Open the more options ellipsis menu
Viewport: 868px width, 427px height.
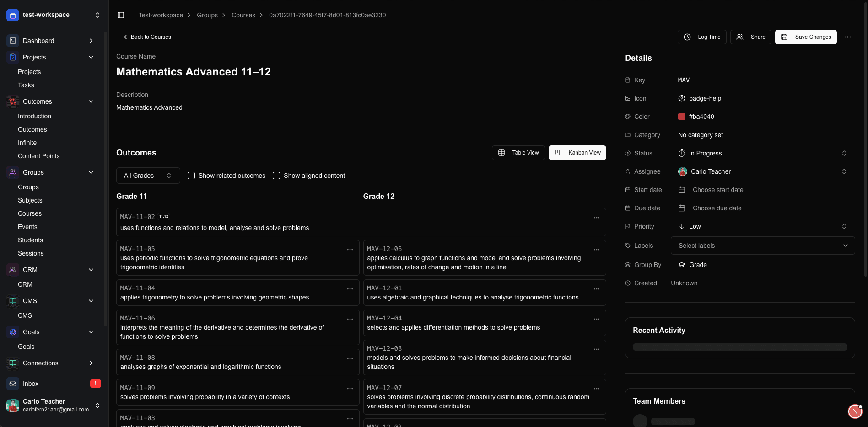848,37
